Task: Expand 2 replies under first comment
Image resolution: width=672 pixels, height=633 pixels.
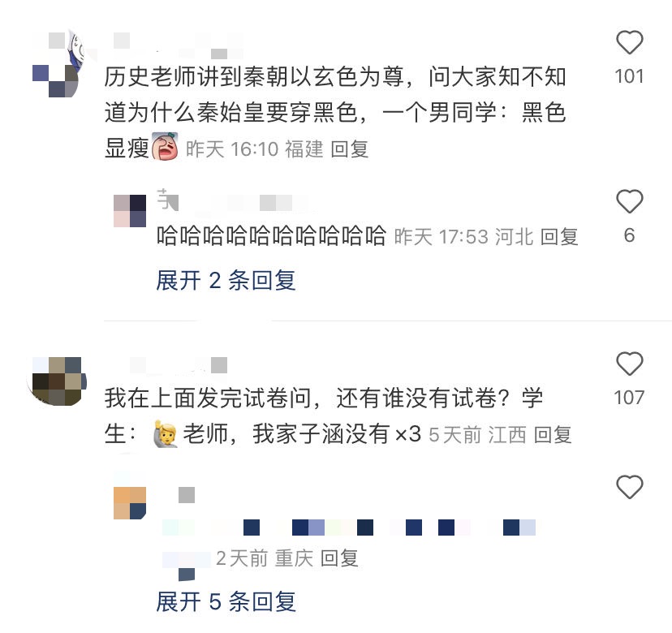Action: point(226,281)
